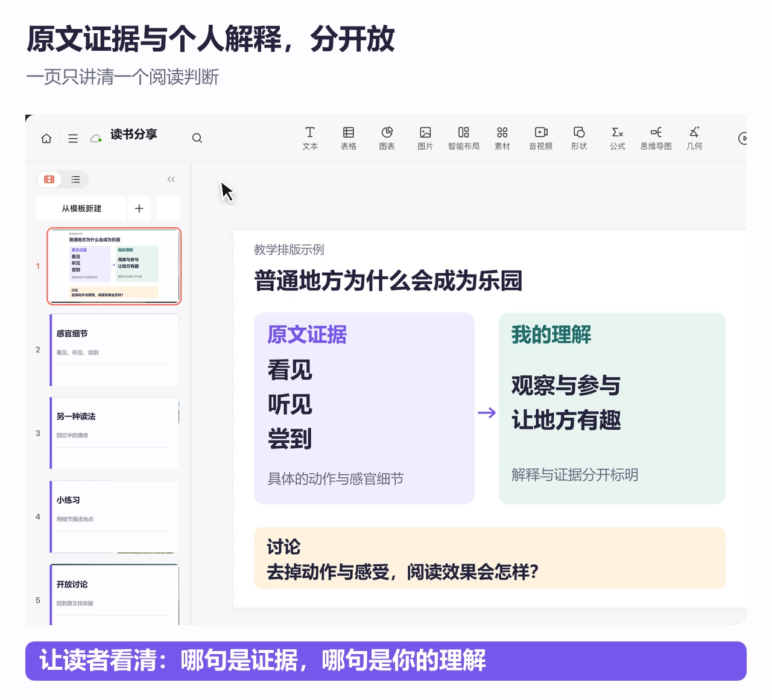Insert a table with 表格
This screenshot has width=772, height=700.
tap(349, 138)
